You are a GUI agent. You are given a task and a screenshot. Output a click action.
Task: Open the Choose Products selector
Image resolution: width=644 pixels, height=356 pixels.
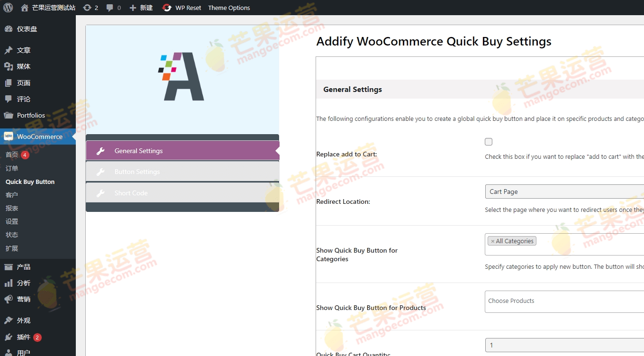[564, 301]
